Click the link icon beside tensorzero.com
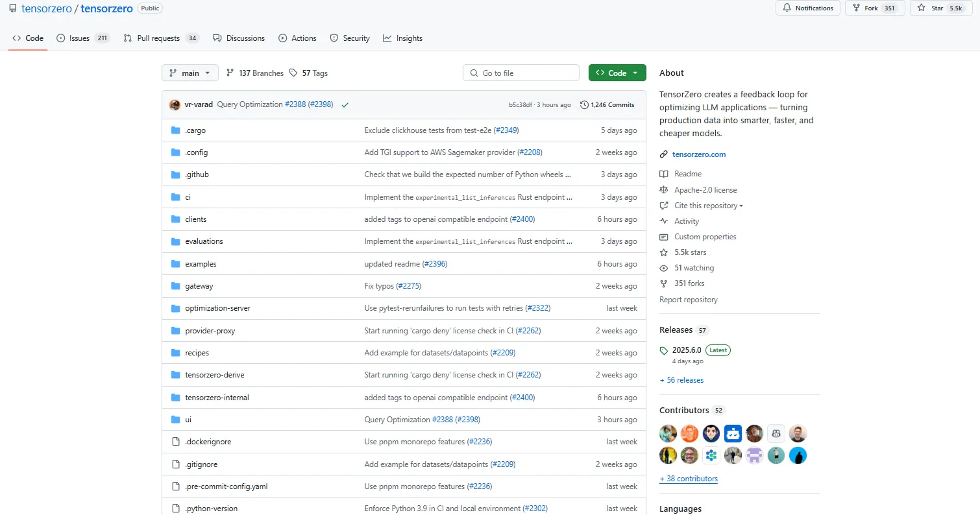Image resolution: width=980 pixels, height=515 pixels. click(x=663, y=154)
